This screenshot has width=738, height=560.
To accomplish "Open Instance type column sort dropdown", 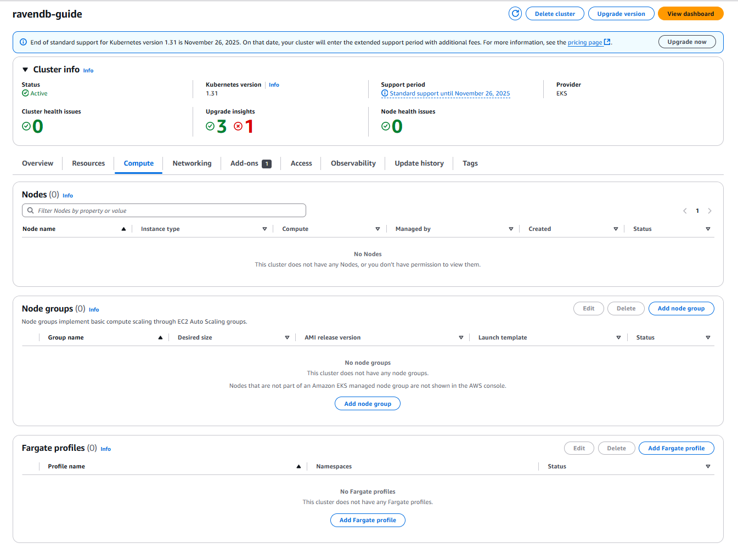I will point(264,229).
